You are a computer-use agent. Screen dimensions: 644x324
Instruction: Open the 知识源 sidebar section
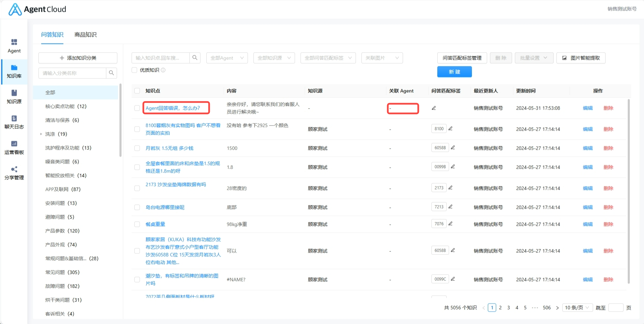[x=14, y=97]
